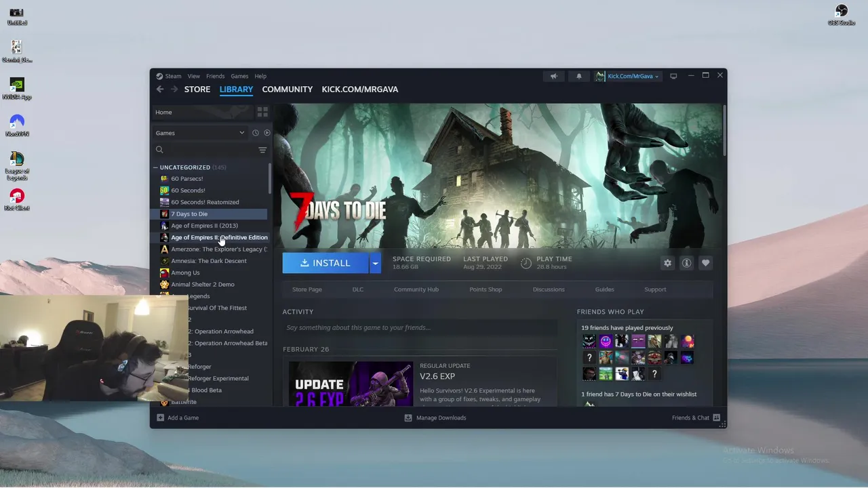Switch to Big Picture mode icon

pos(673,76)
